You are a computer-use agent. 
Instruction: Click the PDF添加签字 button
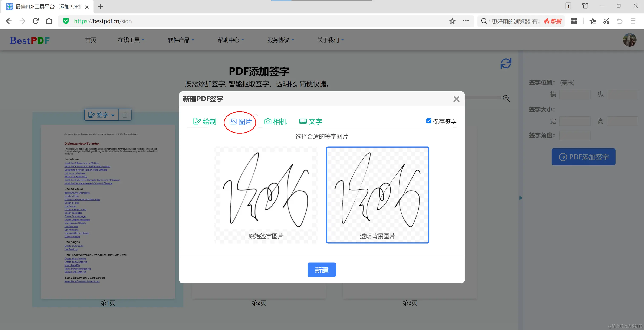583,157
